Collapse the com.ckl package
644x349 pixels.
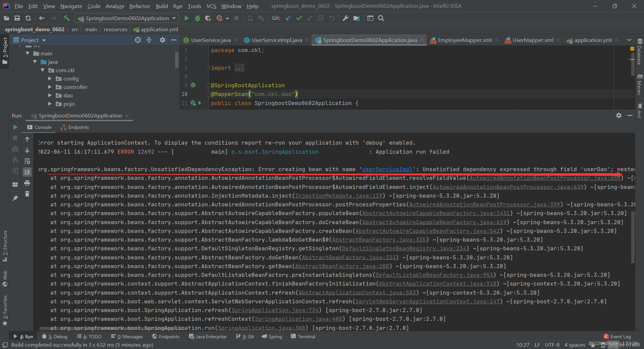43,70
